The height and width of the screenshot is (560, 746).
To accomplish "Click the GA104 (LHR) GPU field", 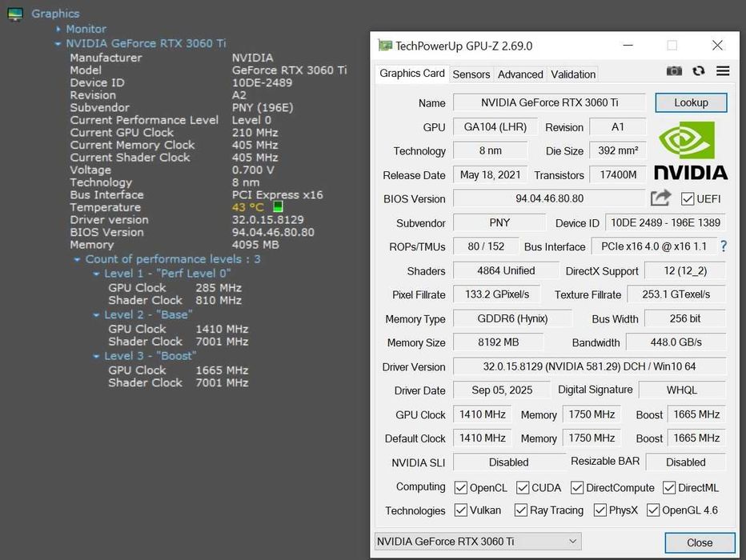I will [x=495, y=127].
